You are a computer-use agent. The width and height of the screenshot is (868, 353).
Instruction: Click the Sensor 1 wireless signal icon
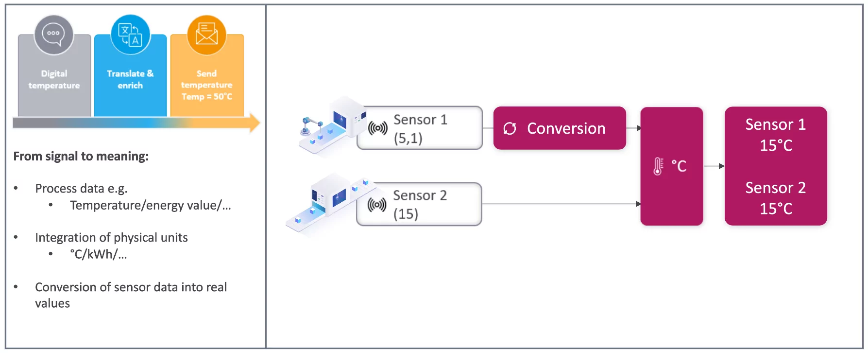(377, 128)
